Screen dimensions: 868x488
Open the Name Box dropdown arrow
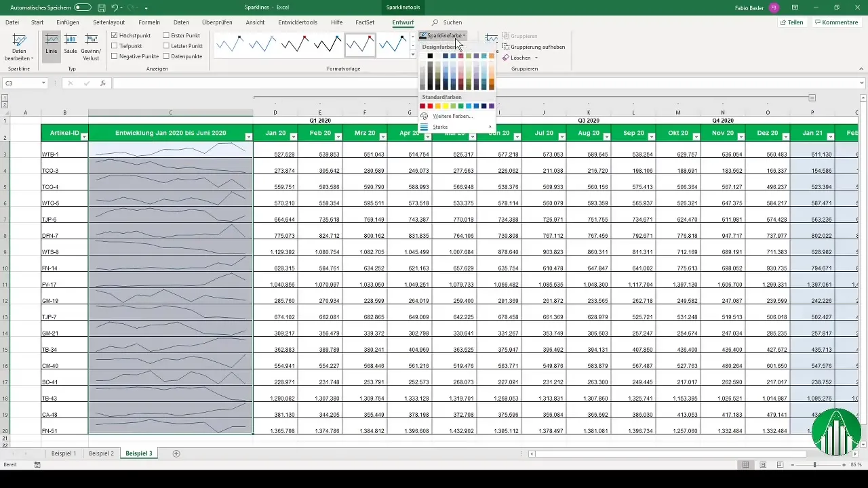coord(43,83)
